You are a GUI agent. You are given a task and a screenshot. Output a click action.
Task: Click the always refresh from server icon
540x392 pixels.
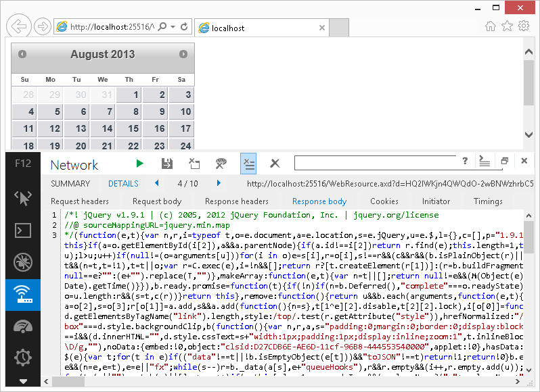[194, 164]
